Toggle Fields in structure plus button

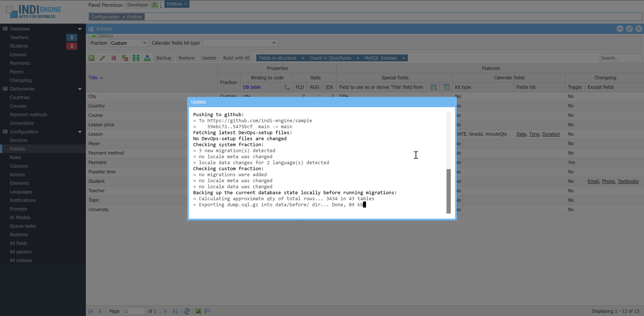[303, 58]
